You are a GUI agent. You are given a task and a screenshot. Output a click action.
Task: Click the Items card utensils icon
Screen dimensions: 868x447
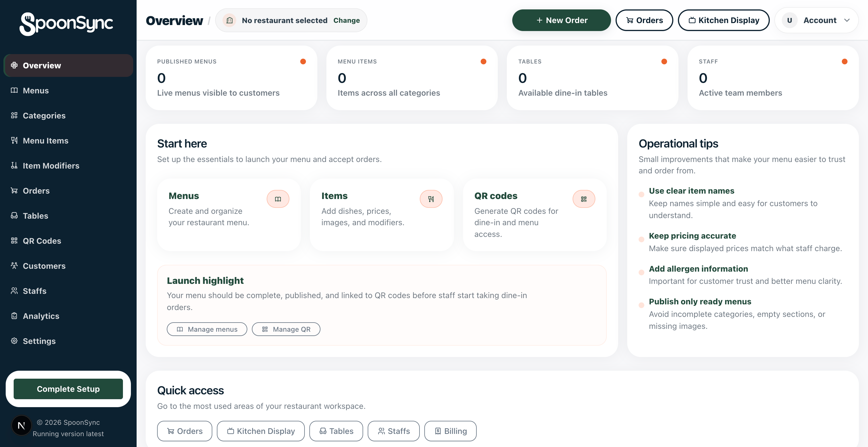(431, 199)
